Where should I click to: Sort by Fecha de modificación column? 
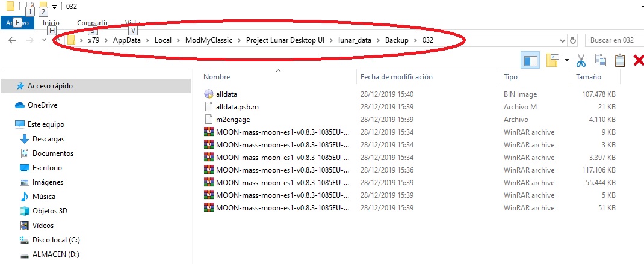tap(397, 77)
